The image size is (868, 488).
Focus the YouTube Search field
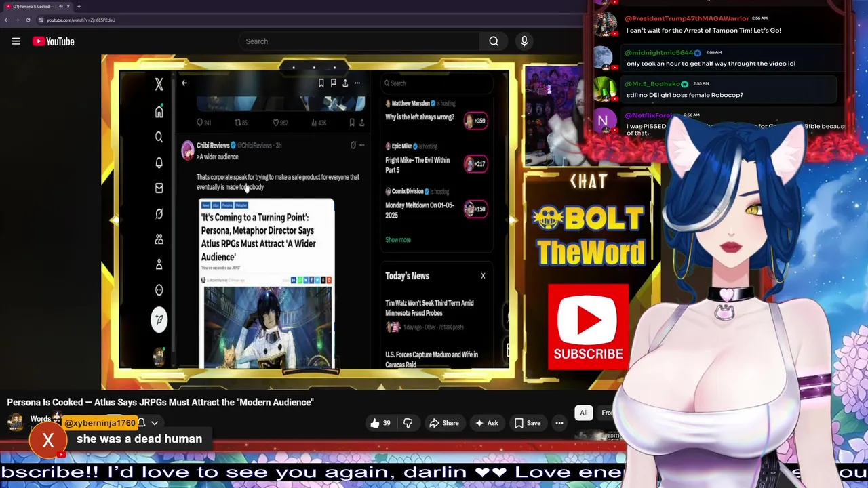(x=359, y=41)
